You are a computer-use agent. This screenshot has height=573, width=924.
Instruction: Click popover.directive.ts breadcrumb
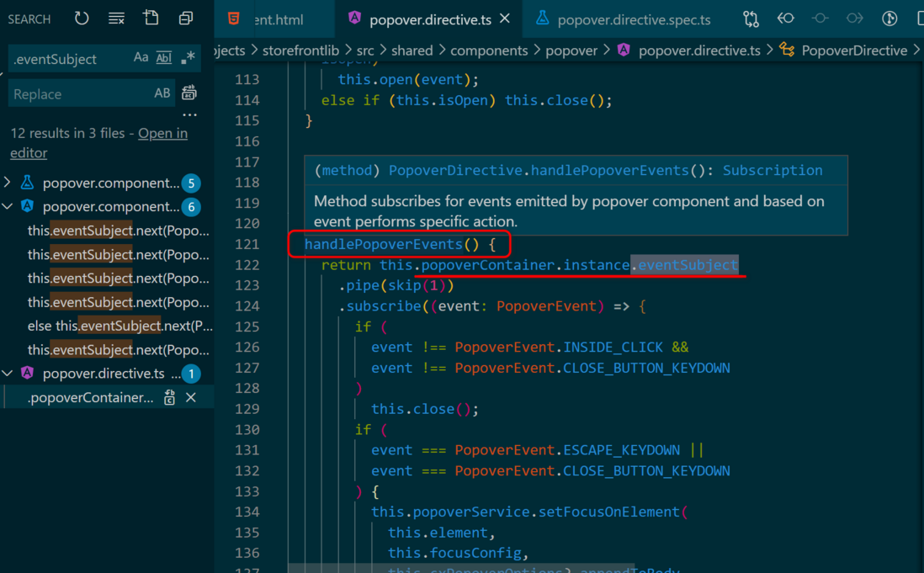(699, 50)
